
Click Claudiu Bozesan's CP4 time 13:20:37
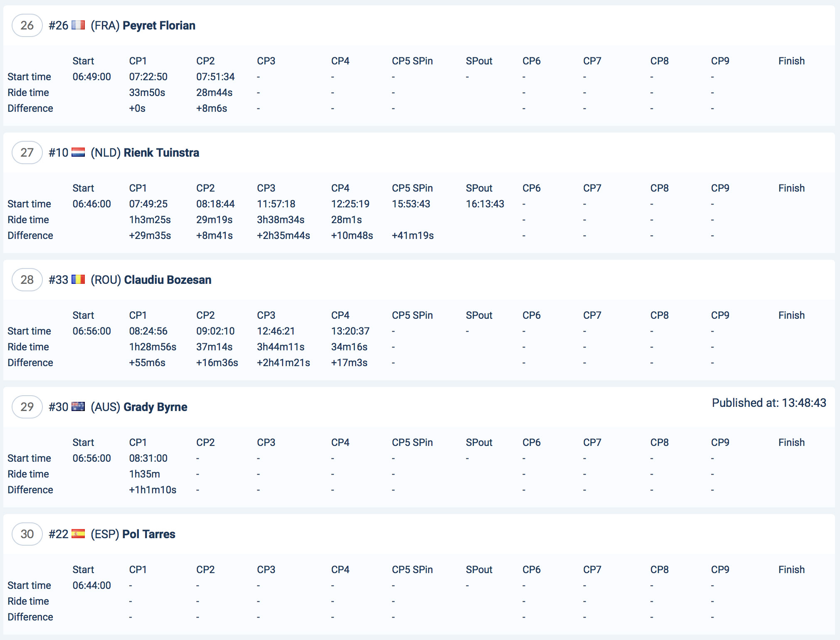coord(350,331)
